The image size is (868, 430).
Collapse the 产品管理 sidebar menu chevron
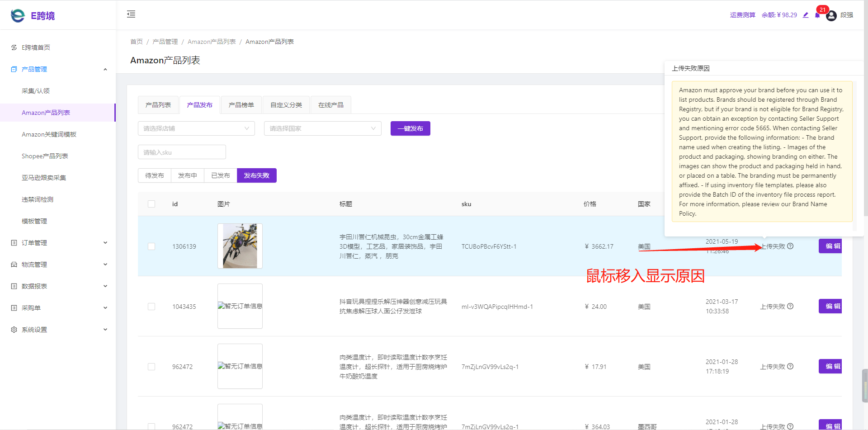tap(105, 69)
